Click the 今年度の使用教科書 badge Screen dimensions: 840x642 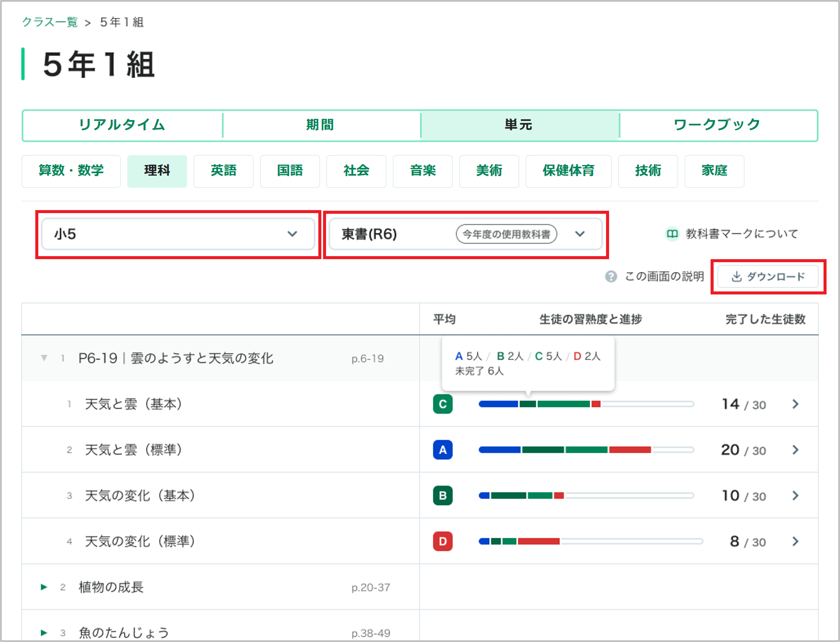(506, 234)
